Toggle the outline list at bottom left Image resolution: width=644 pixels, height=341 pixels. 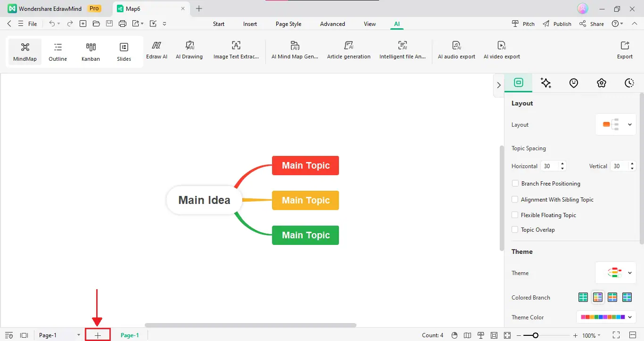[x=9, y=335]
